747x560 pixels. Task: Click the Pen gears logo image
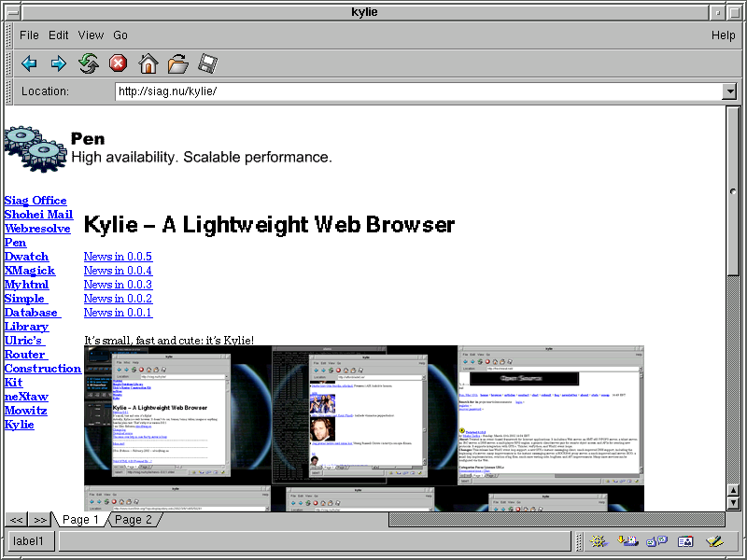coord(35,148)
